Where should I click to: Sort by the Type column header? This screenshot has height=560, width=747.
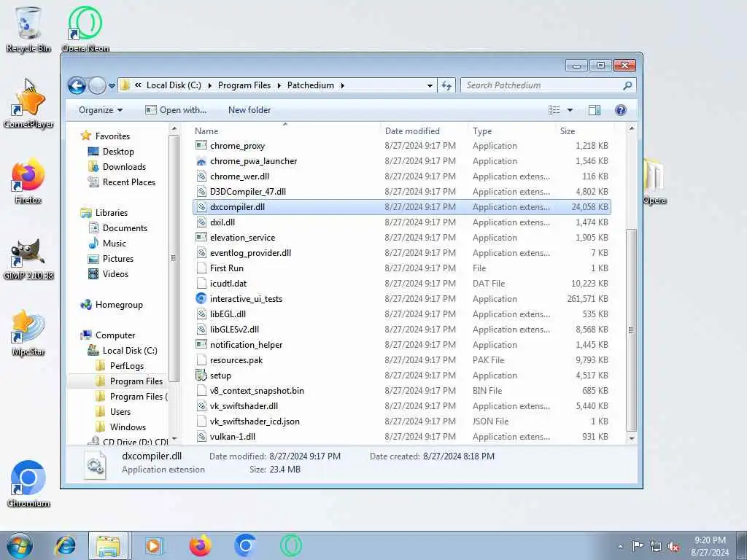pos(511,131)
